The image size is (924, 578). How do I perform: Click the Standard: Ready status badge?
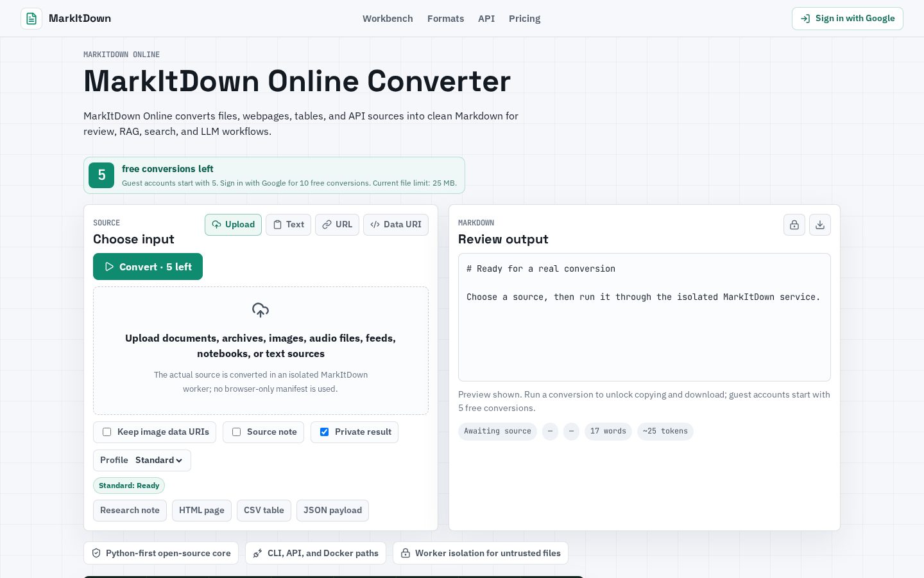[x=129, y=486]
